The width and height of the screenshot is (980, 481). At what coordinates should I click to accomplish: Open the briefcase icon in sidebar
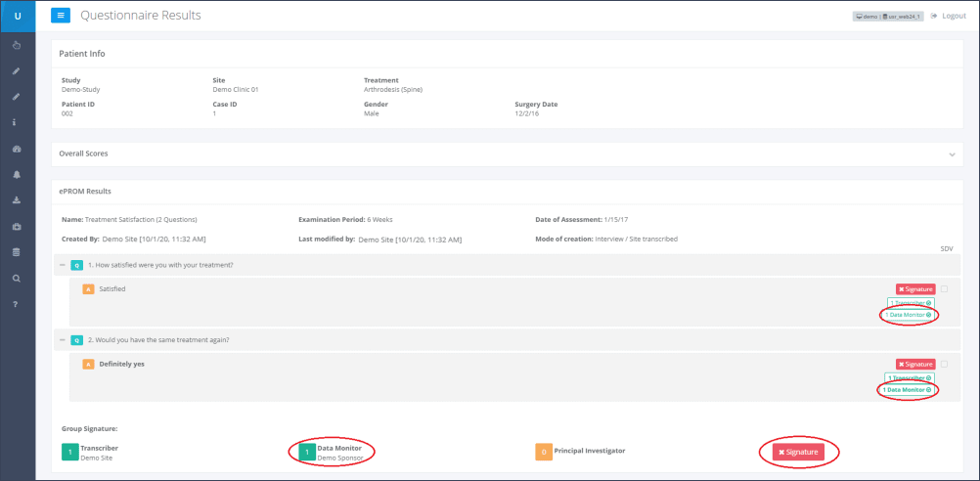pos(17,226)
